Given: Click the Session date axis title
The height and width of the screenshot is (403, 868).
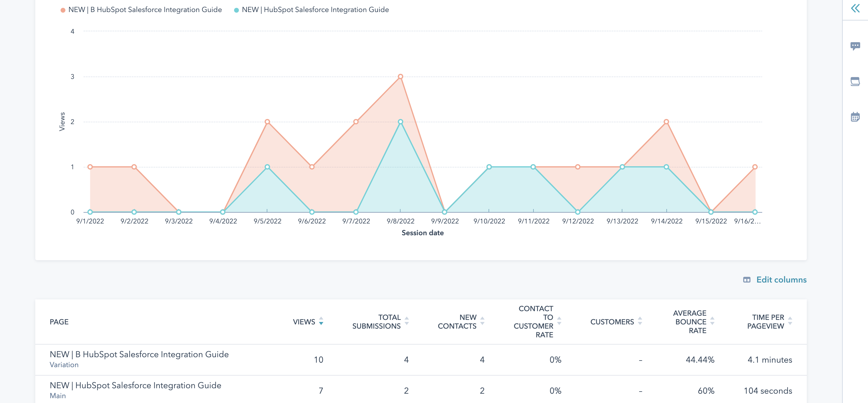Looking at the screenshot, I should (423, 233).
